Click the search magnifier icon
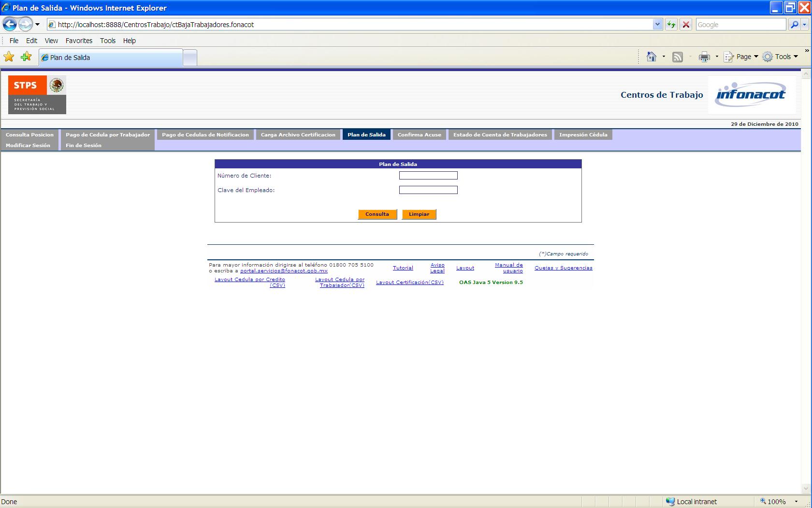Screen dimensions: 812x508 (x=794, y=25)
